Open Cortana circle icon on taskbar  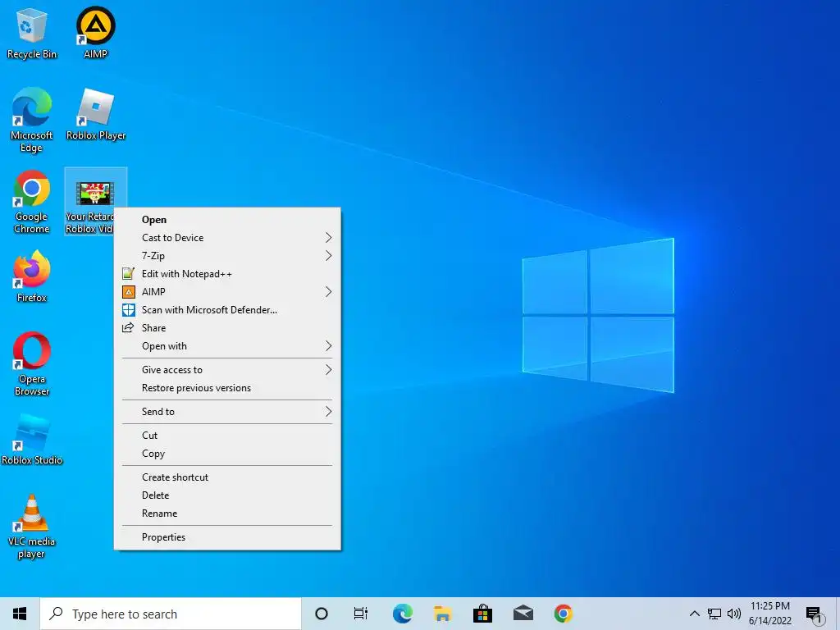(322, 614)
